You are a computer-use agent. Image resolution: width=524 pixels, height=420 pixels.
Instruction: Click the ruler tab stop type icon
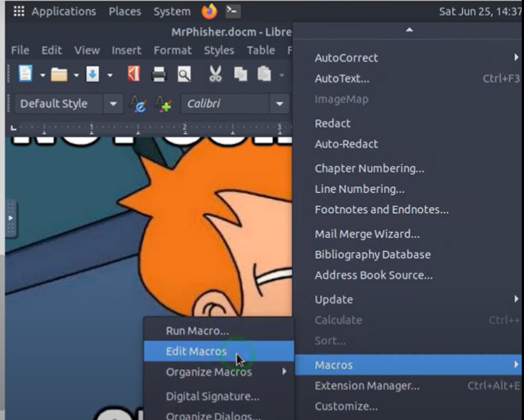pos(14,127)
